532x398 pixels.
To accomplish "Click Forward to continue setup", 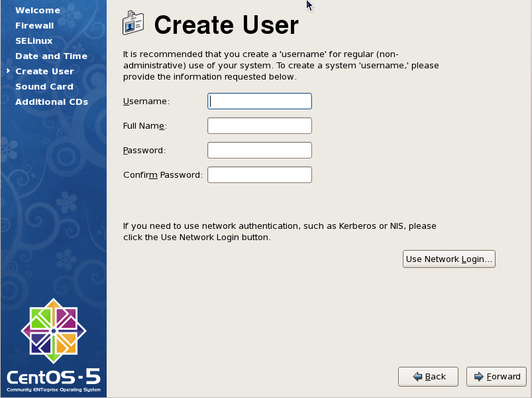I will click(496, 377).
